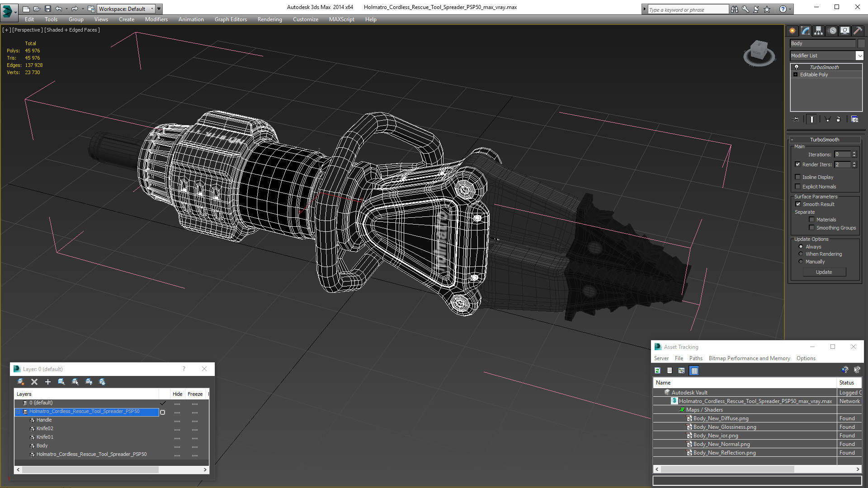The width and height of the screenshot is (868, 488).
Task: Click the Asset Tracking help globe icon
Action: (845, 371)
